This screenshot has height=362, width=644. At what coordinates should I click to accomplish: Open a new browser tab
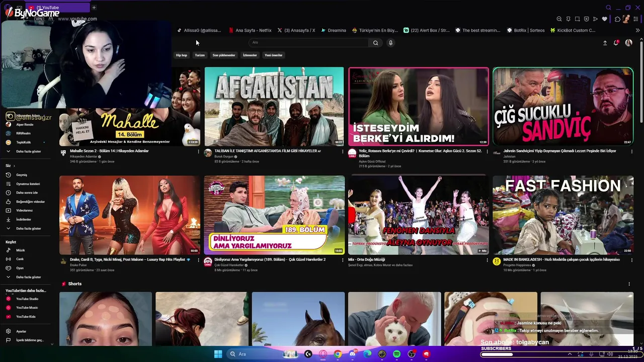point(94,8)
